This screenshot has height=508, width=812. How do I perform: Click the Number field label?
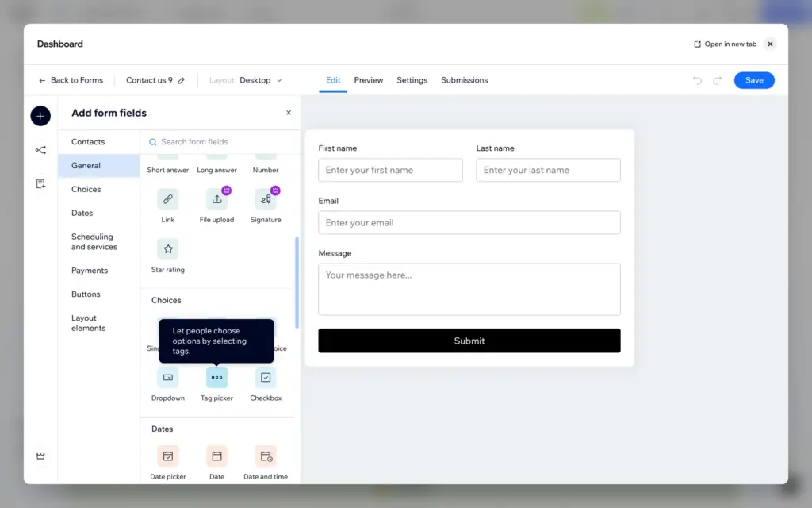coord(266,170)
